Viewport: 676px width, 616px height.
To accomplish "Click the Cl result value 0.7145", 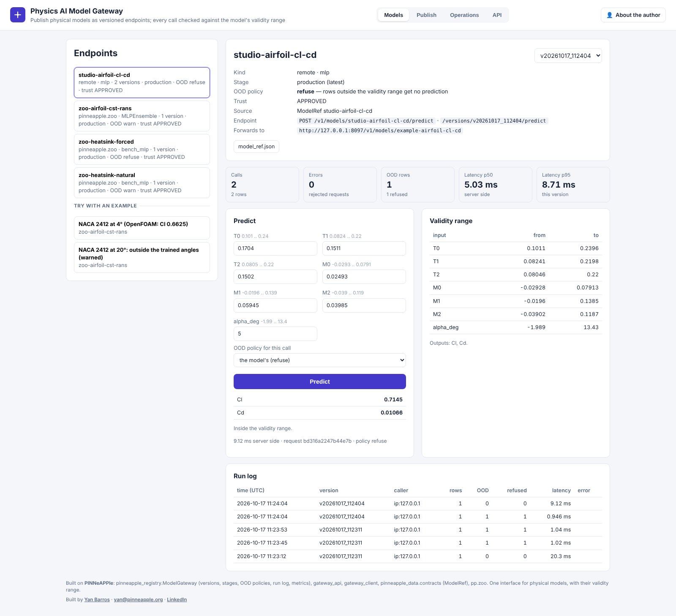I will pos(393,400).
